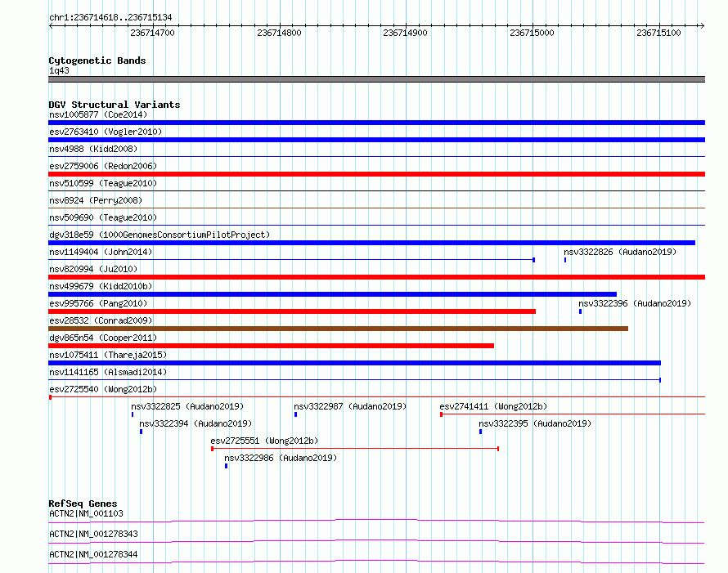Screen dimensions: 728x573
Task: Click nsv3322394 (Audano2019) blue marker
Action: pos(141,432)
